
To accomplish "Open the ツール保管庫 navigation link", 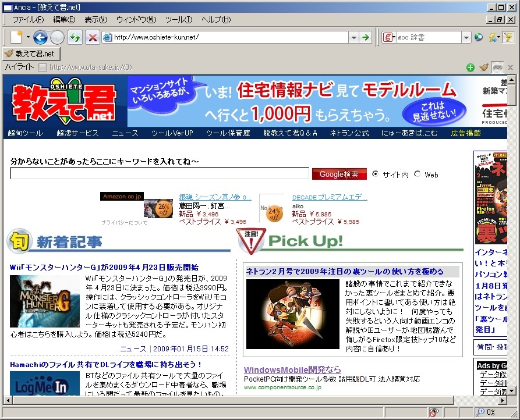I will pos(228,133).
